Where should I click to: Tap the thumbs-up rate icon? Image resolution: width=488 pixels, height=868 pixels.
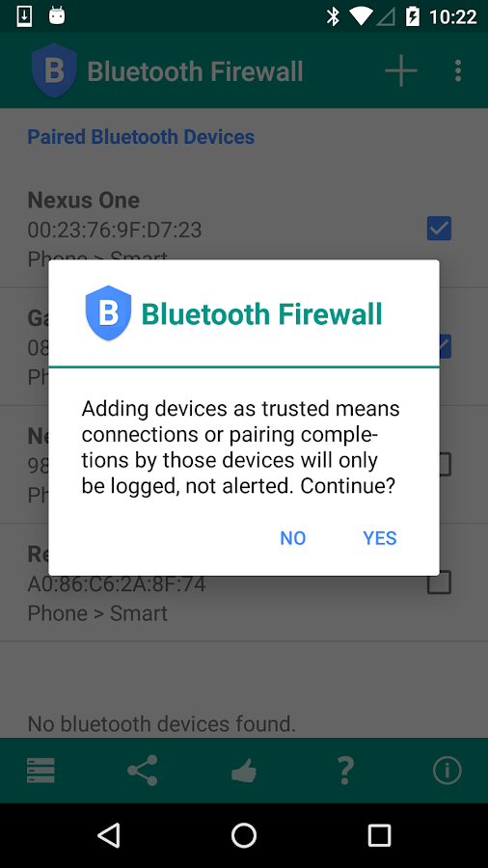(x=244, y=770)
